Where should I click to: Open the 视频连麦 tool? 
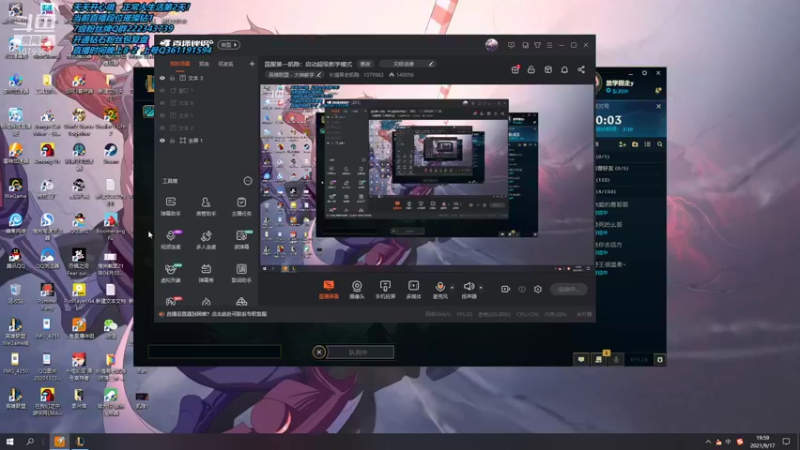click(x=170, y=239)
